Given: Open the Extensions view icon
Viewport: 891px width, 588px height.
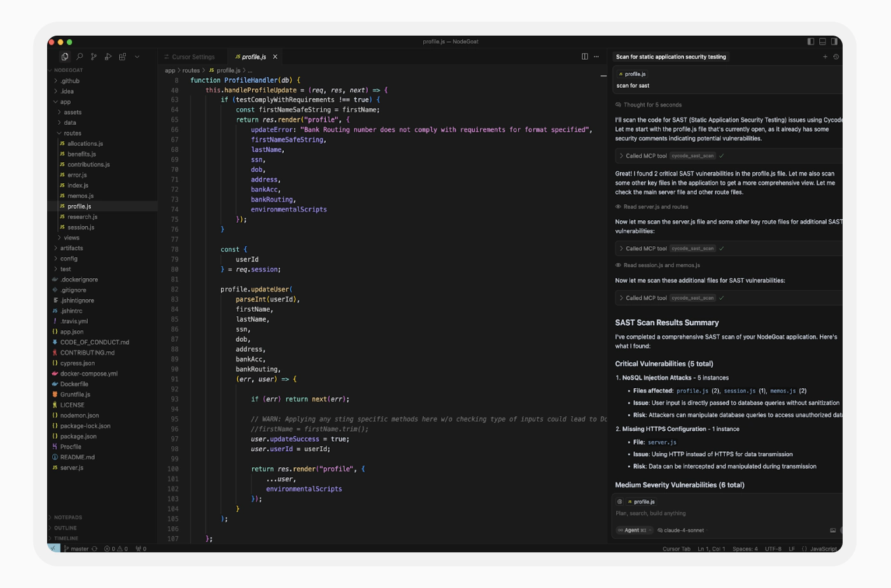Looking at the screenshot, I should point(122,57).
